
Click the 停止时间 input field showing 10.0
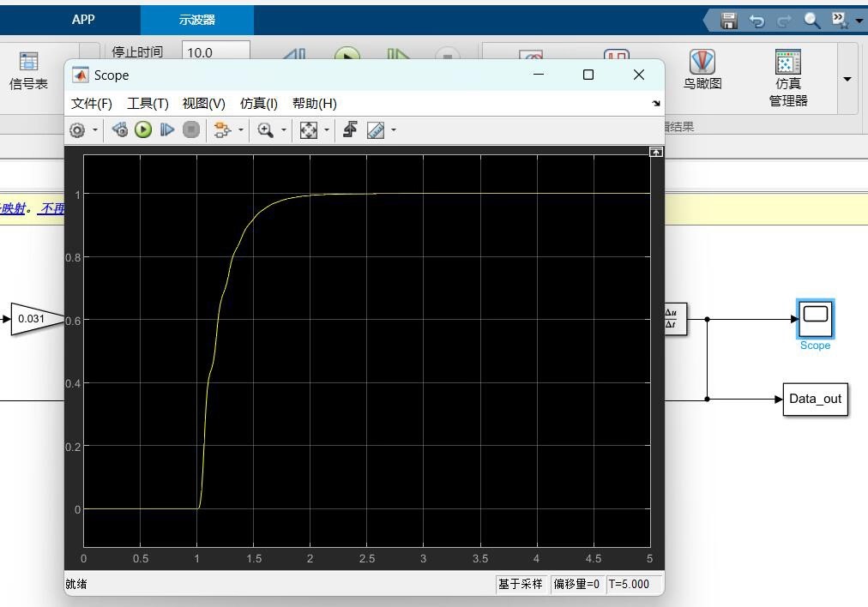pos(216,51)
